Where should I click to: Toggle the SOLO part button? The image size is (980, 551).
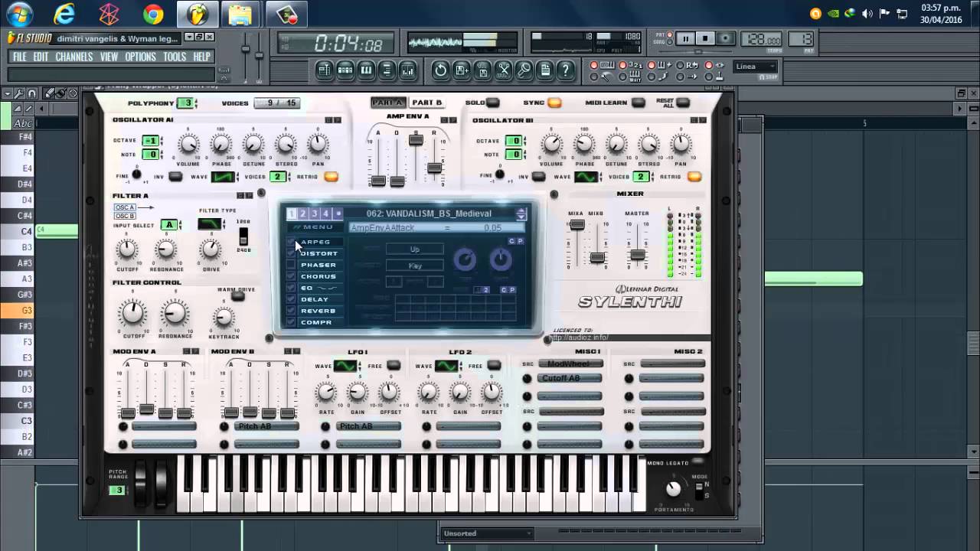[492, 103]
